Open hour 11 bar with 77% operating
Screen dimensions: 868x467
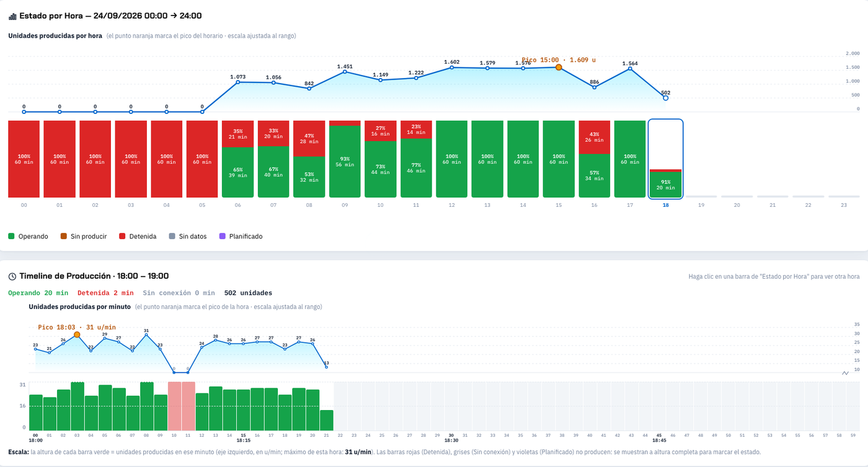[x=416, y=159]
